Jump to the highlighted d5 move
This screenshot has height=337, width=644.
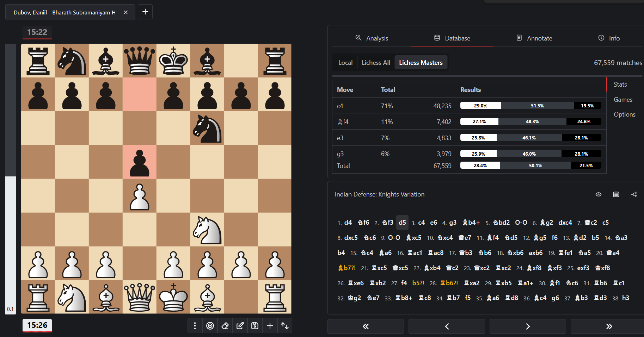pyautogui.click(x=402, y=223)
